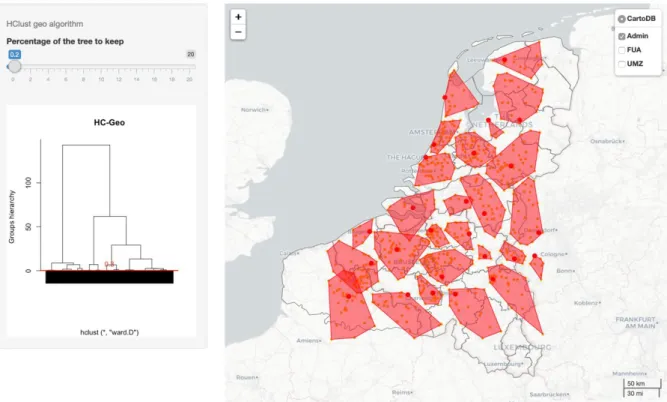Zoom in on the map
667x402 pixels.
238,17
